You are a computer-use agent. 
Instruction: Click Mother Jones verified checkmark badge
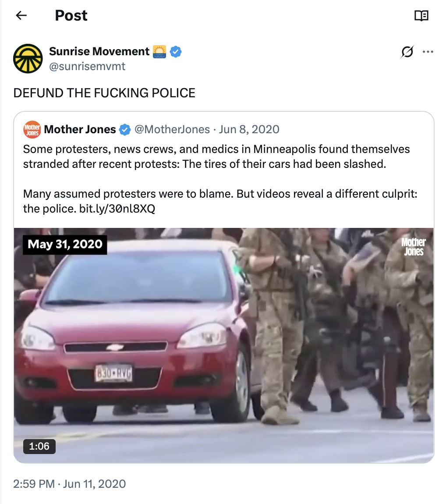click(x=125, y=130)
